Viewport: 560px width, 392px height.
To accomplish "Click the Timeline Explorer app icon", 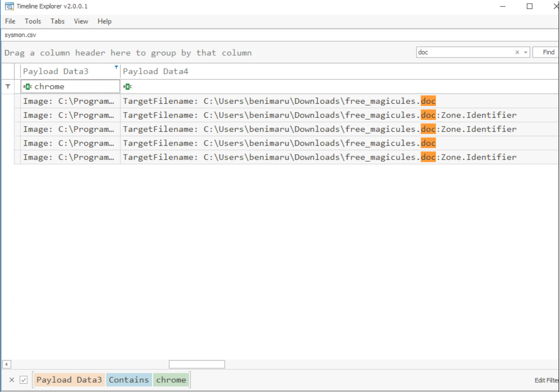I will (x=9, y=7).
